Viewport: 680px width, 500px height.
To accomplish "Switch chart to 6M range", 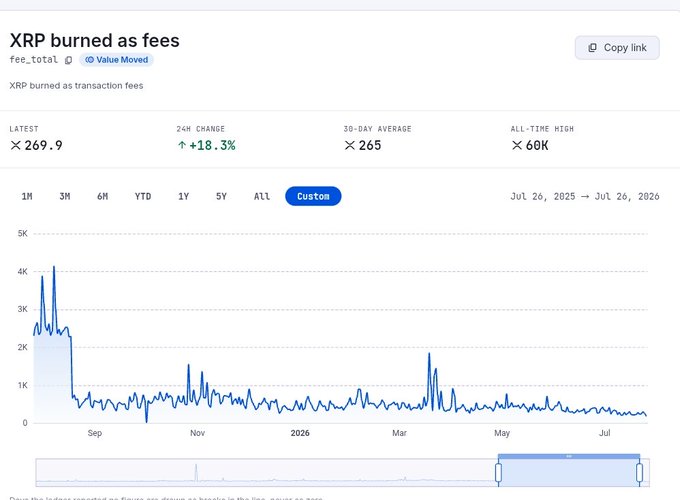I will tap(102, 196).
